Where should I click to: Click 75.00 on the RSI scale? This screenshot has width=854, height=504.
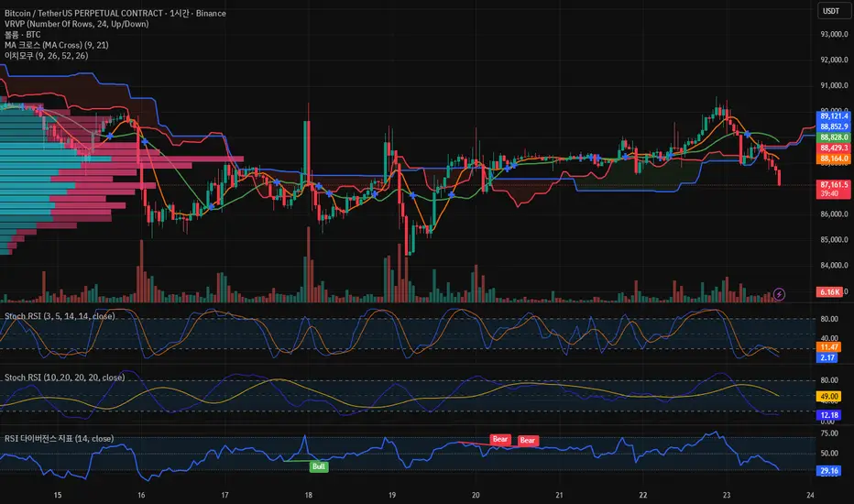click(x=829, y=433)
